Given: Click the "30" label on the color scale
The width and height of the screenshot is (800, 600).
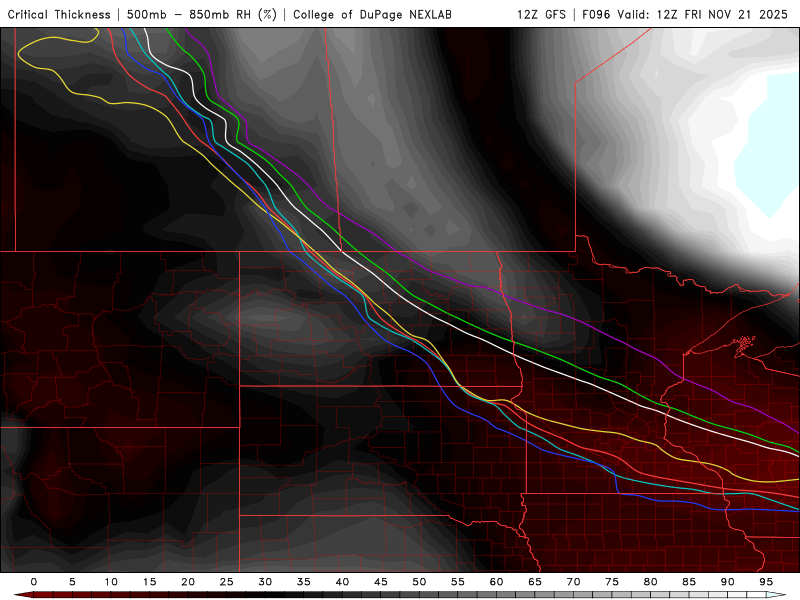Looking at the screenshot, I should [265, 582].
